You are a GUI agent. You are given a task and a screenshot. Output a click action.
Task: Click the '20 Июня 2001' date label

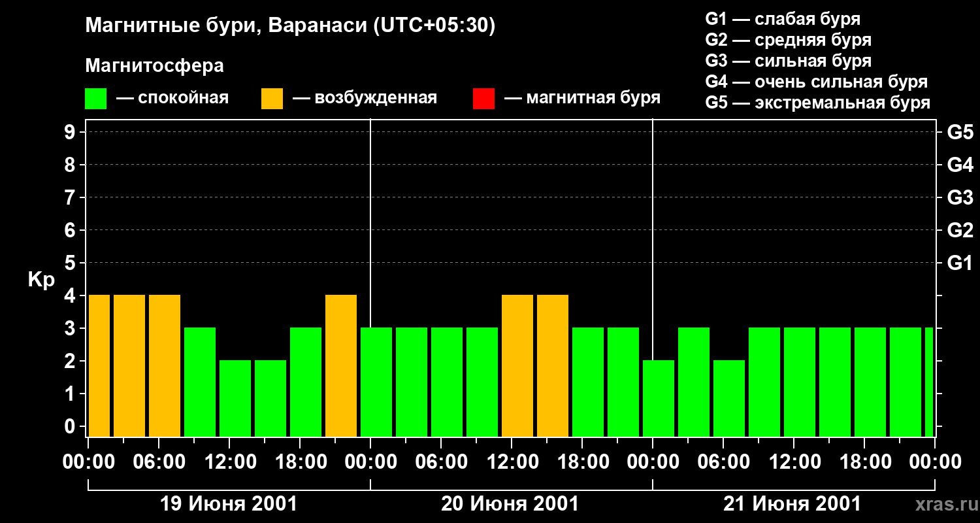click(x=510, y=504)
